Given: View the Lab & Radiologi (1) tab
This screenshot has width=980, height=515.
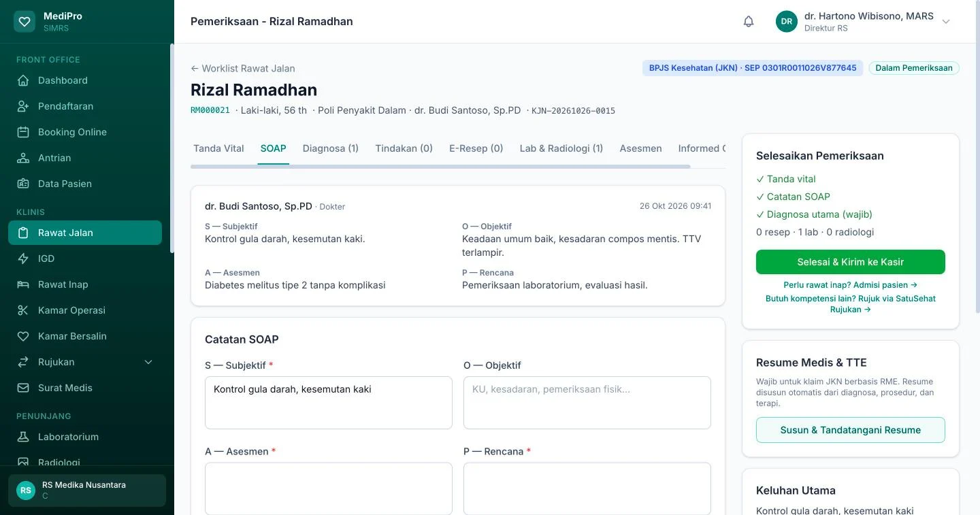Looking at the screenshot, I should (x=561, y=148).
